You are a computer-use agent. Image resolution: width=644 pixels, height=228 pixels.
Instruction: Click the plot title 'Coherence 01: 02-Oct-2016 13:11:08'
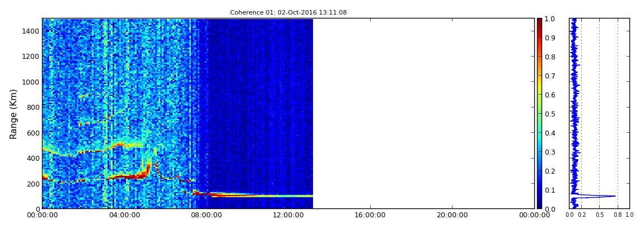click(x=288, y=12)
